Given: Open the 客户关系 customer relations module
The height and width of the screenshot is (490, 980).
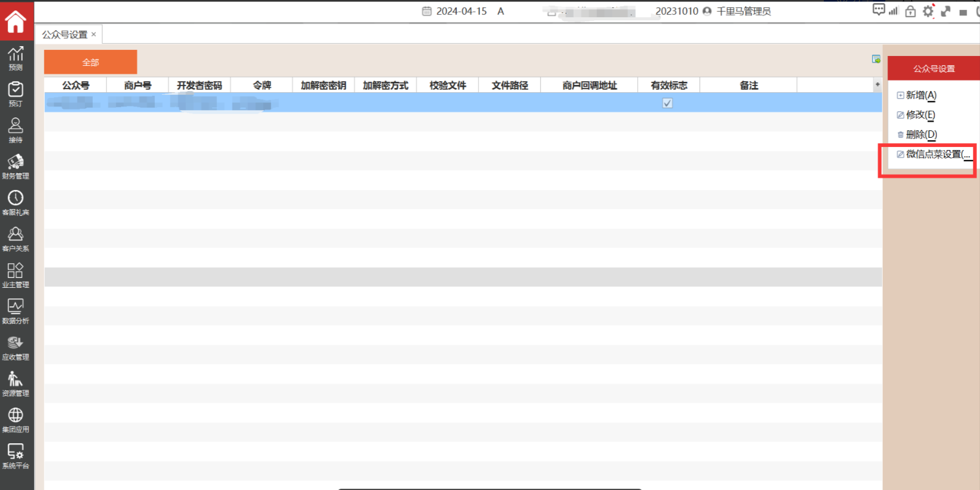Looking at the screenshot, I should point(15,239).
